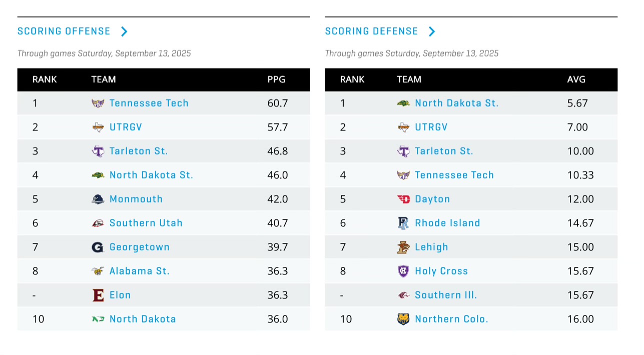Open Southern Ill. team link
644x355 pixels.
pyautogui.click(x=446, y=295)
